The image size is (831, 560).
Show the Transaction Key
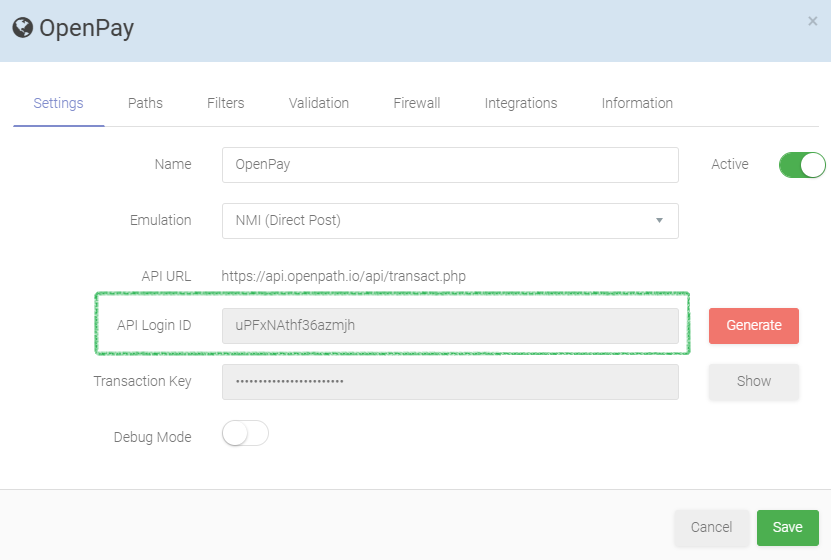[x=754, y=381]
